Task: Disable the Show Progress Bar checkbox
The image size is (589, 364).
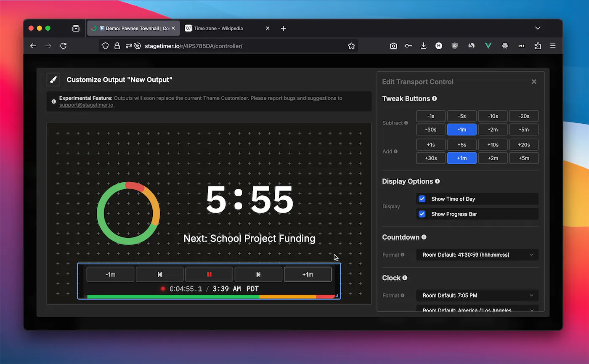Action: tap(422, 214)
